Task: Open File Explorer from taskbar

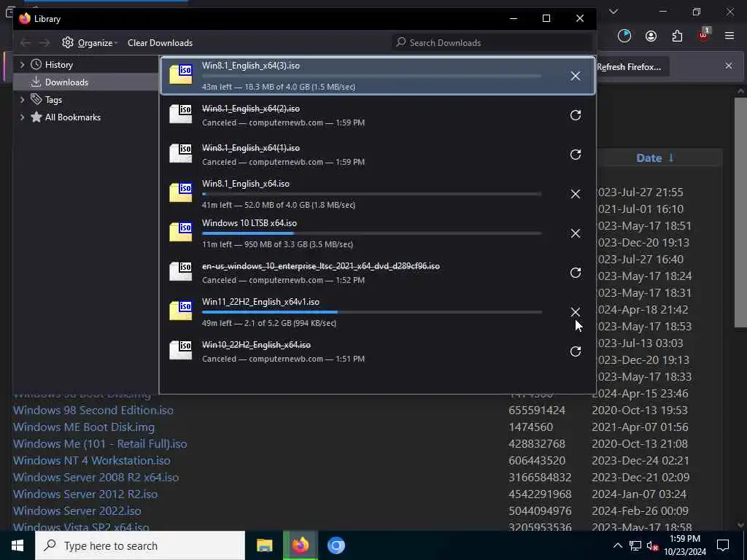Action: [264, 545]
